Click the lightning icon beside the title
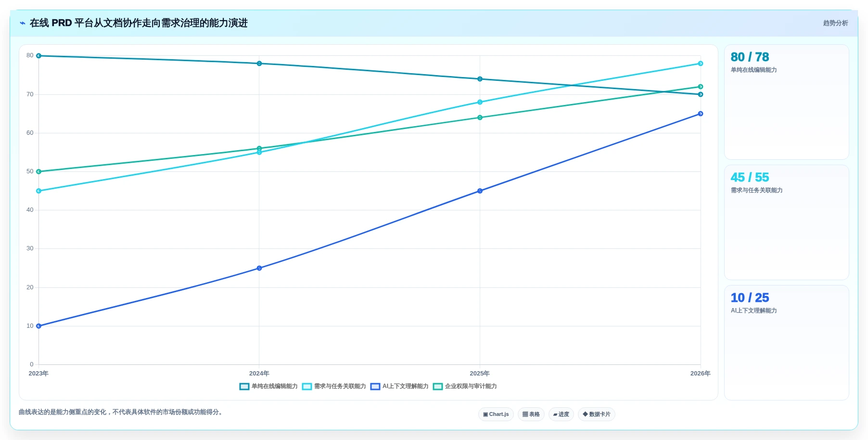The height and width of the screenshot is (440, 868). click(23, 23)
